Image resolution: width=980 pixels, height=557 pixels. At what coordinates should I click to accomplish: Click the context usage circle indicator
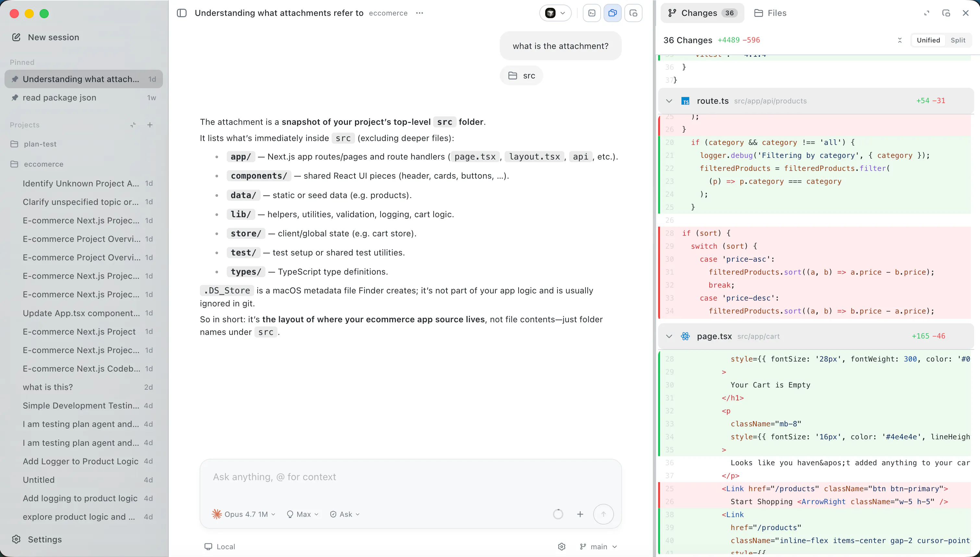click(558, 514)
